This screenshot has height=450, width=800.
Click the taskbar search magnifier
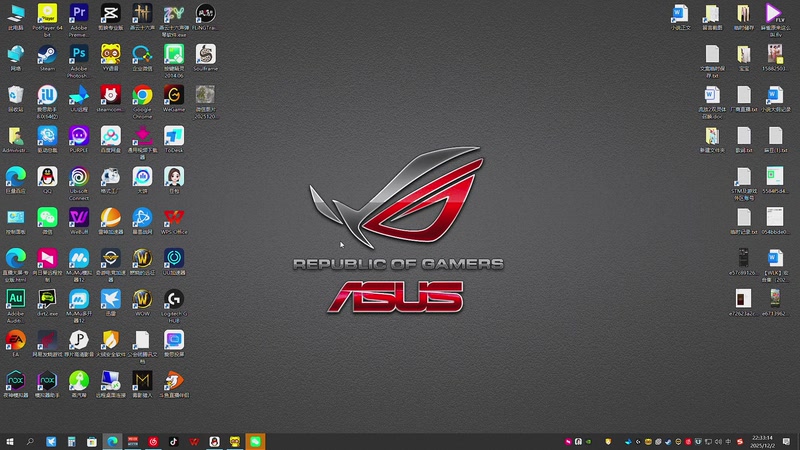click(30, 441)
